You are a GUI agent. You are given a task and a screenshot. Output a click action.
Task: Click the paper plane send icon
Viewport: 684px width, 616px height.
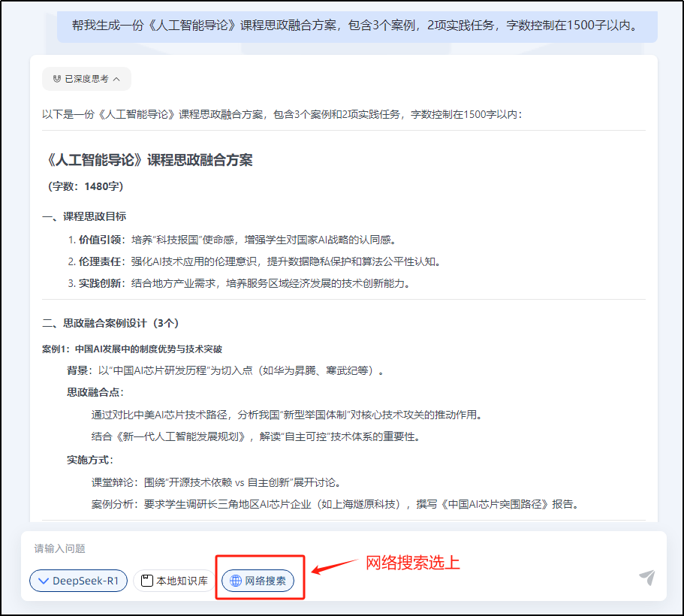(x=647, y=578)
